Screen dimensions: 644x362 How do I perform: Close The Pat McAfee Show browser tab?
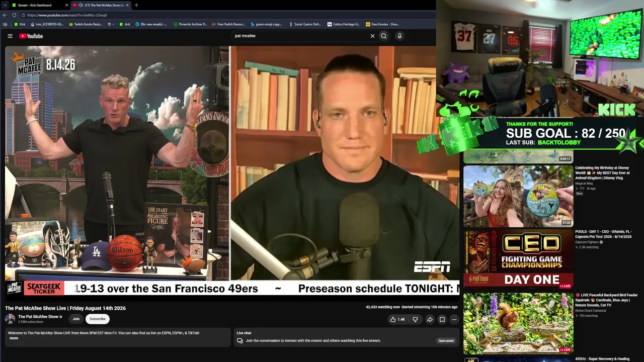[x=127, y=5]
